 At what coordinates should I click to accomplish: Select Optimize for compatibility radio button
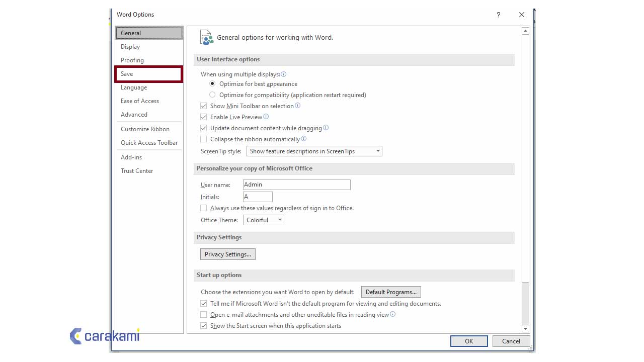(x=212, y=95)
